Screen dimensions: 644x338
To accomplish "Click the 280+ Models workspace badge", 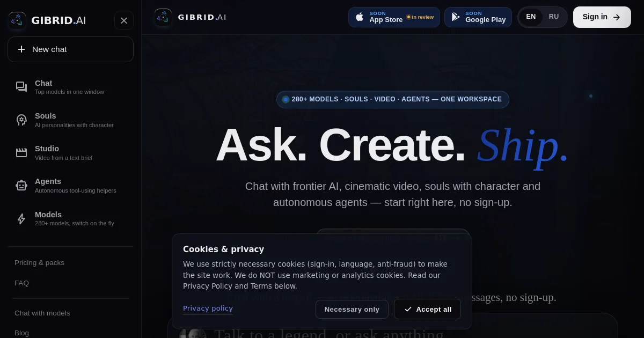I will click(393, 99).
